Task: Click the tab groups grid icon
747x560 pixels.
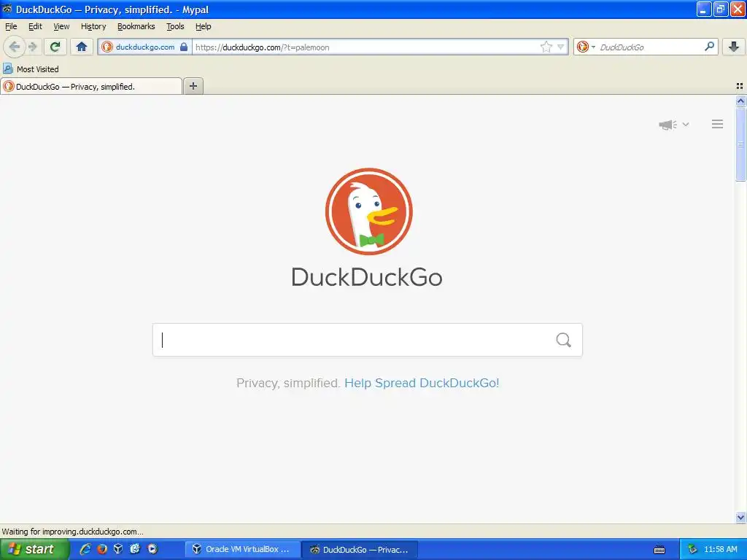Action: click(x=740, y=86)
